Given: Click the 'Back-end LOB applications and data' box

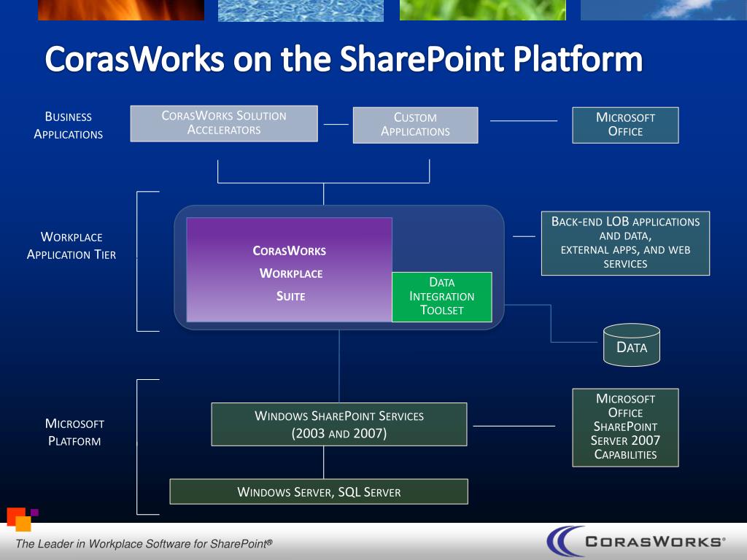Looking at the screenshot, I should point(625,243).
